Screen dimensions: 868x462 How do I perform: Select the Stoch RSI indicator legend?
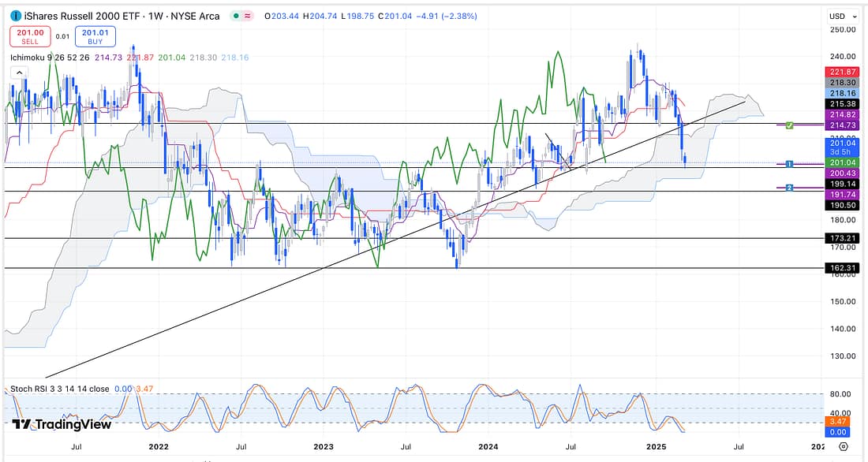(54, 389)
